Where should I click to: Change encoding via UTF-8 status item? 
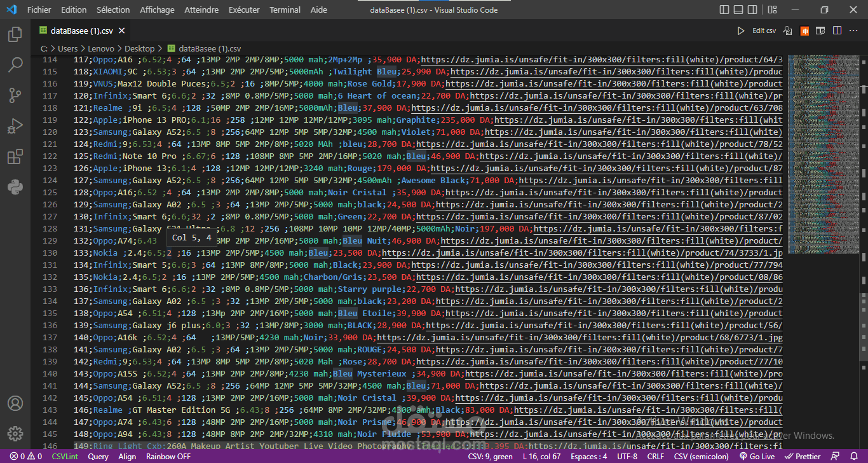(627, 456)
